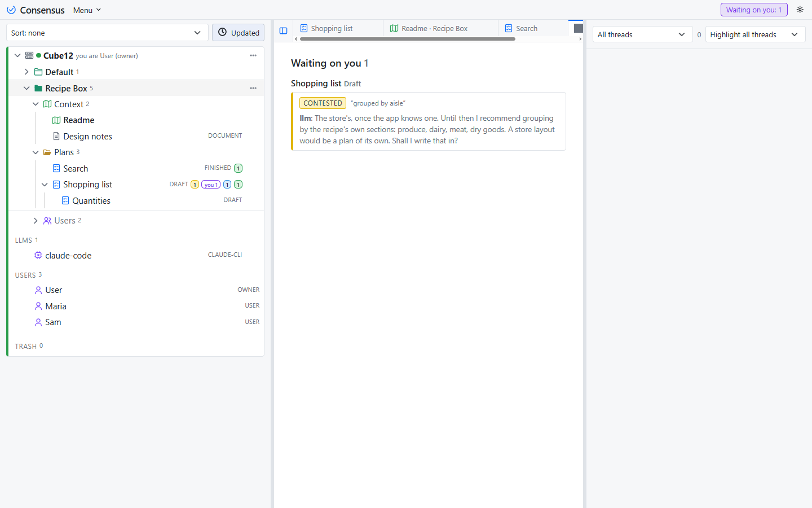Toggle the sidebar panel icon beside tabs

pyautogui.click(x=284, y=31)
